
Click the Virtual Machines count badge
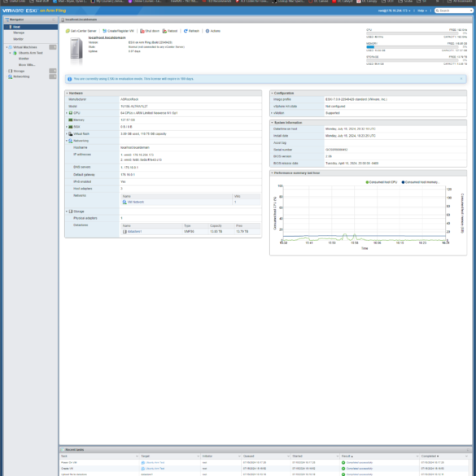point(53,47)
